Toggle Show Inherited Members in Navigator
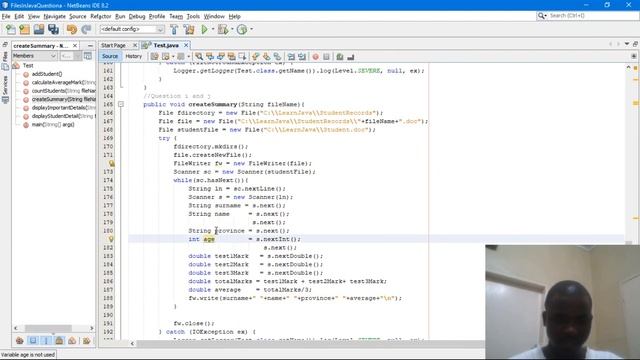 pos(20,340)
